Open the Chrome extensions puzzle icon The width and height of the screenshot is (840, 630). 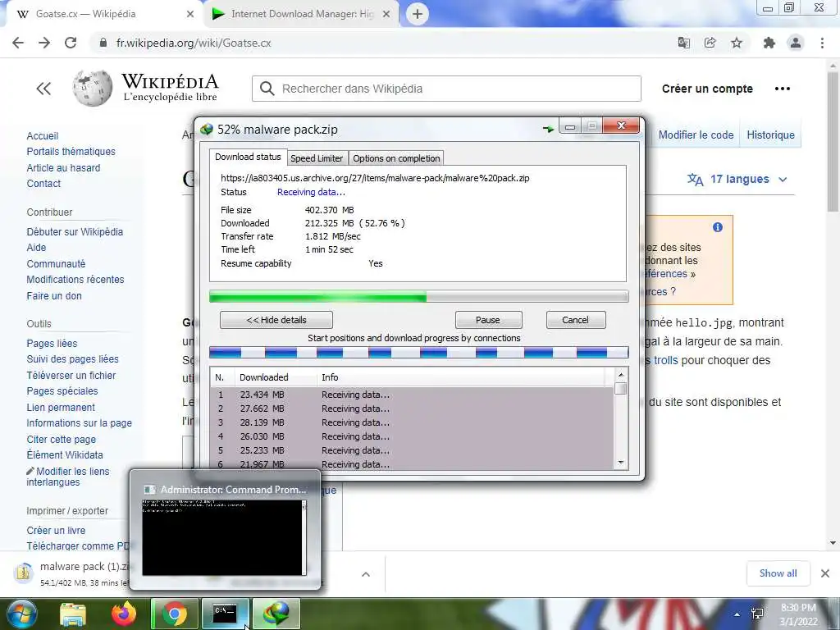(769, 43)
